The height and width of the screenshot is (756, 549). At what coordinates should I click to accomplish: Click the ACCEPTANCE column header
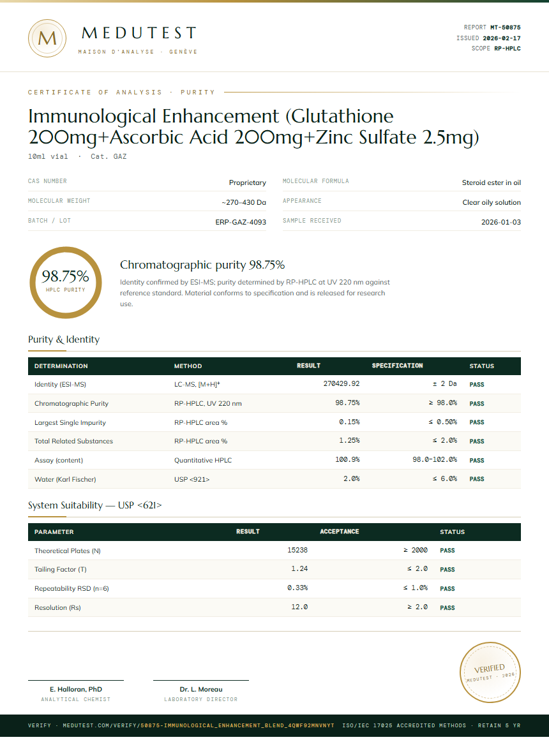tap(339, 532)
